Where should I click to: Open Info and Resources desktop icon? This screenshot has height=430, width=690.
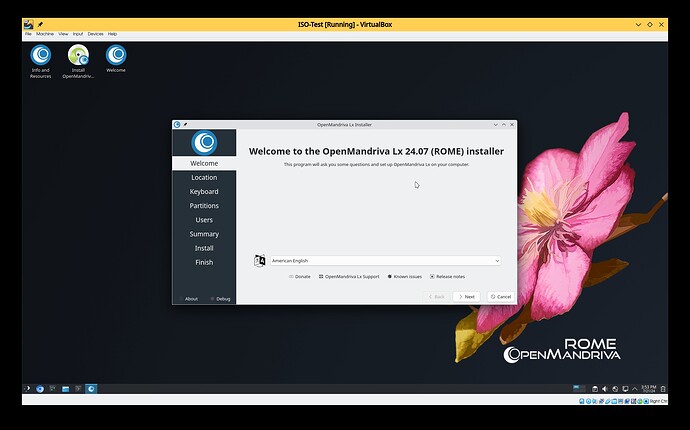tap(40, 62)
